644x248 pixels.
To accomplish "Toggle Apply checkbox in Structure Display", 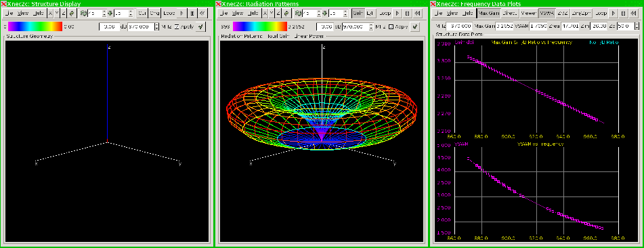I will pos(177,26).
